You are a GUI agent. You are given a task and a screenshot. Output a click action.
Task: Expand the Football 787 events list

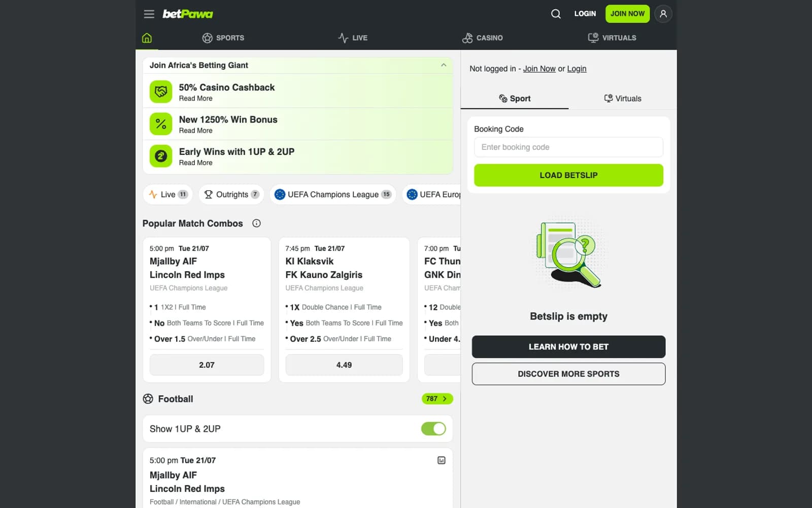(x=437, y=399)
